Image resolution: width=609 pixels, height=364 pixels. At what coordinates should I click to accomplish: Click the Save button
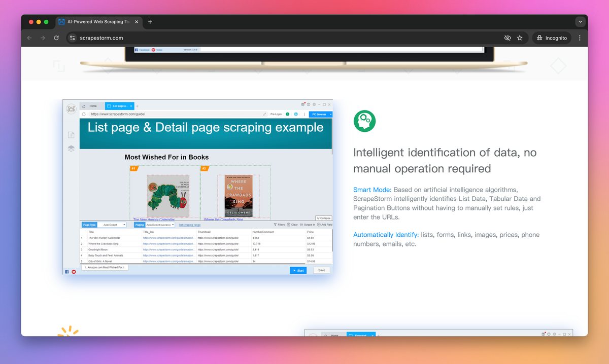(x=322, y=270)
